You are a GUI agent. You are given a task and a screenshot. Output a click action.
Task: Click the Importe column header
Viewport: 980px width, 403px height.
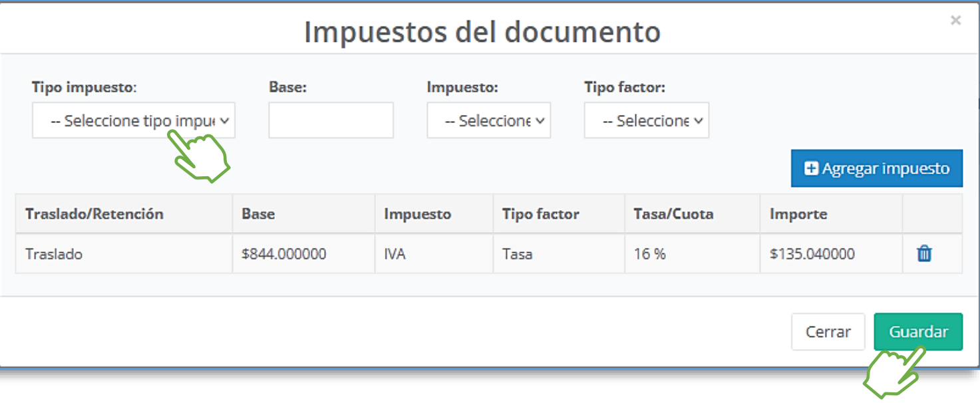click(798, 214)
